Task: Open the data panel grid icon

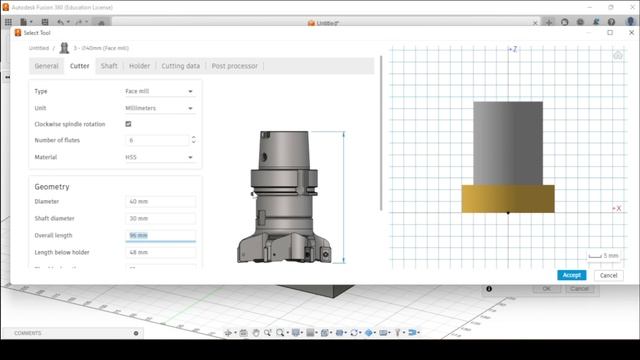Action: [x=8, y=22]
